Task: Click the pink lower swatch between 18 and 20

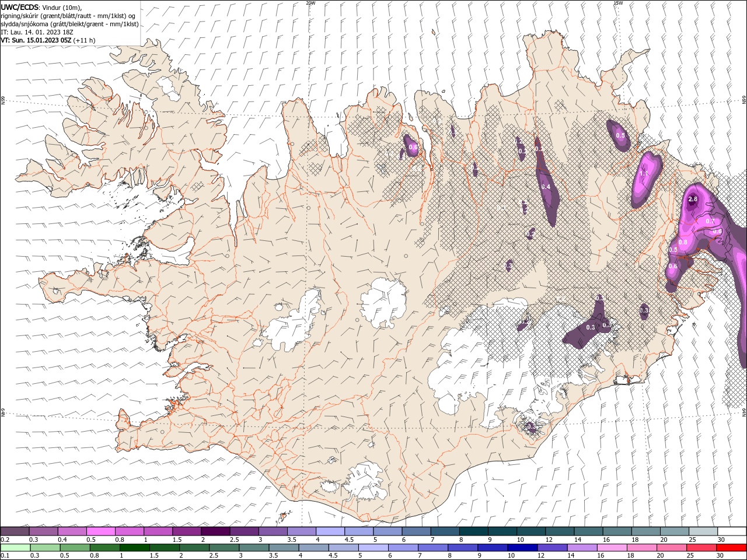Action: 642,548
